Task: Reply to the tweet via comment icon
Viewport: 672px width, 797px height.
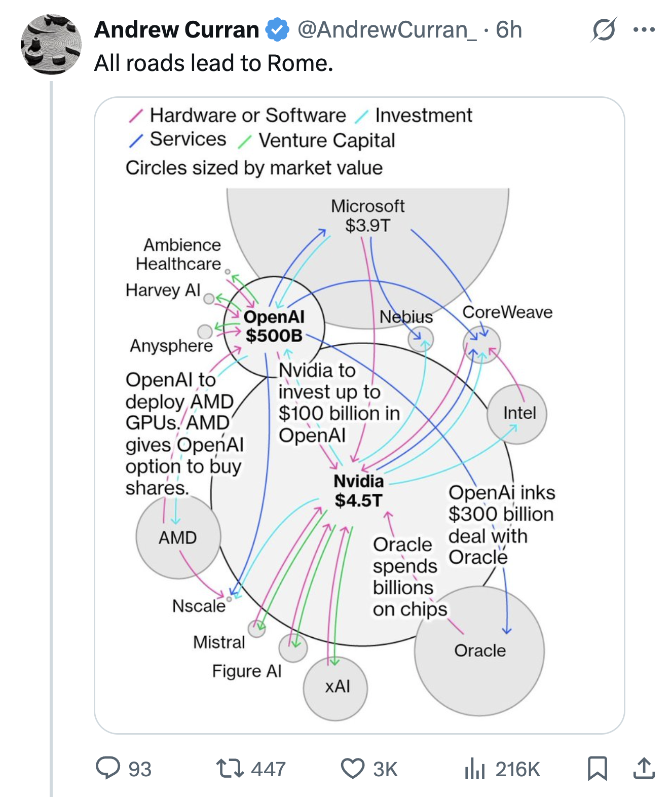Action: pos(108,768)
